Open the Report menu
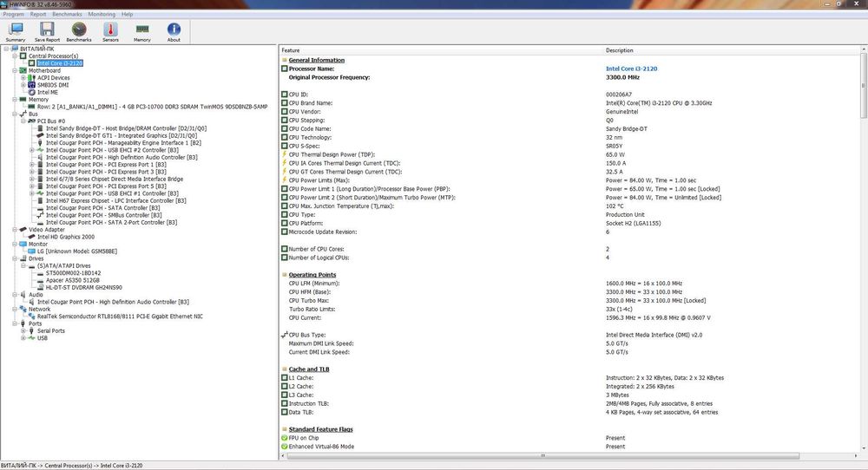 point(38,15)
